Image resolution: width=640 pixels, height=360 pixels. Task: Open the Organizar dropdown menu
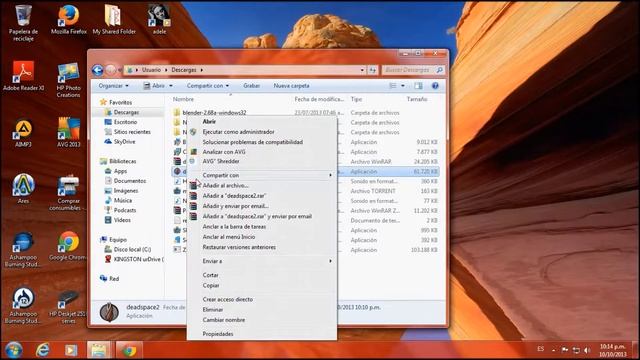[x=113, y=86]
